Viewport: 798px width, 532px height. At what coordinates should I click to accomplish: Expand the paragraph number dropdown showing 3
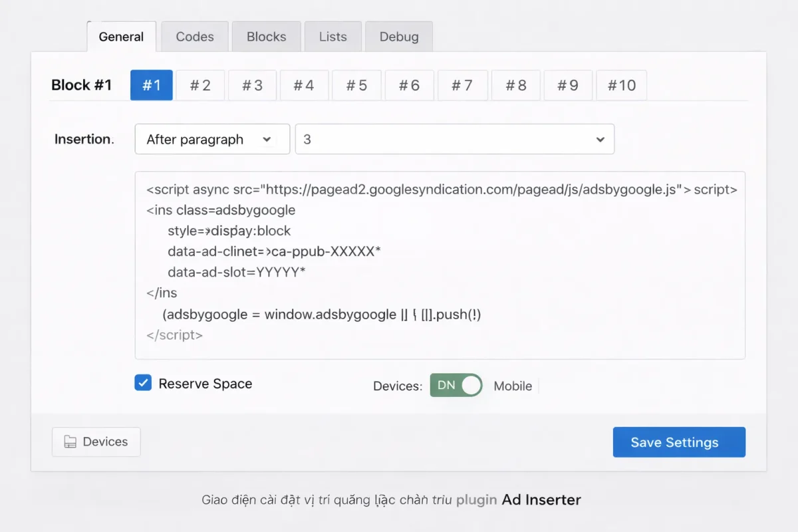[454, 140]
